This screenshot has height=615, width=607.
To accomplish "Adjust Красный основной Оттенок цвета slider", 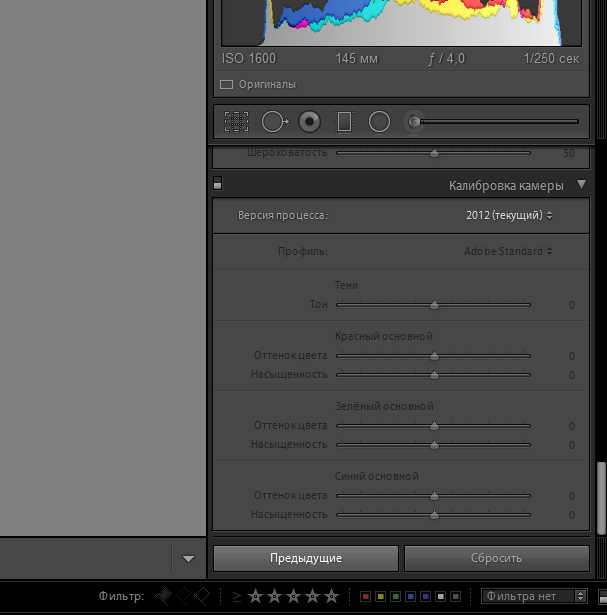I will pyautogui.click(x=434, y=356).
